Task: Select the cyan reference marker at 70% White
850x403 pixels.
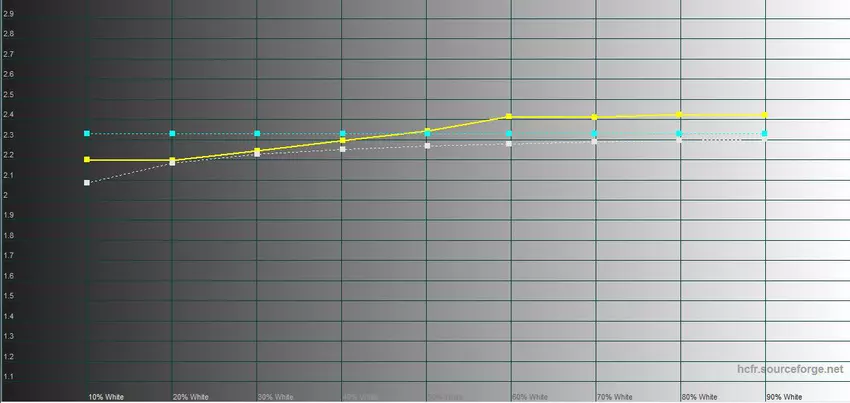Action: pyautogui.click(x=595, y=133)
